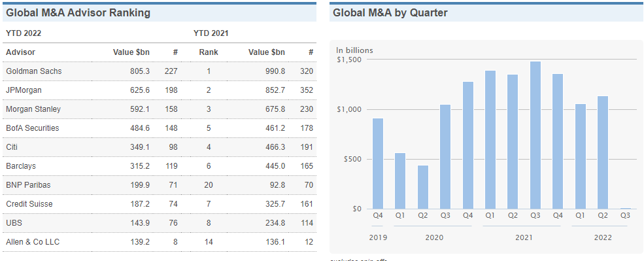The height and width of the screenshot is (261, 644).
Task: Click the Q1 2020 chart bar
Action: (400, 181)
